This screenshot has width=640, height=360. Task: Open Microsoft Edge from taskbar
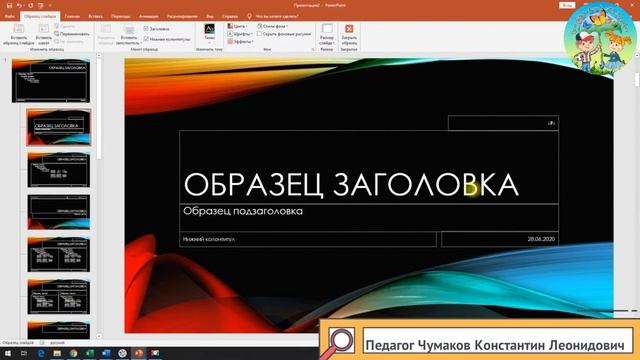tap(41, 353)
